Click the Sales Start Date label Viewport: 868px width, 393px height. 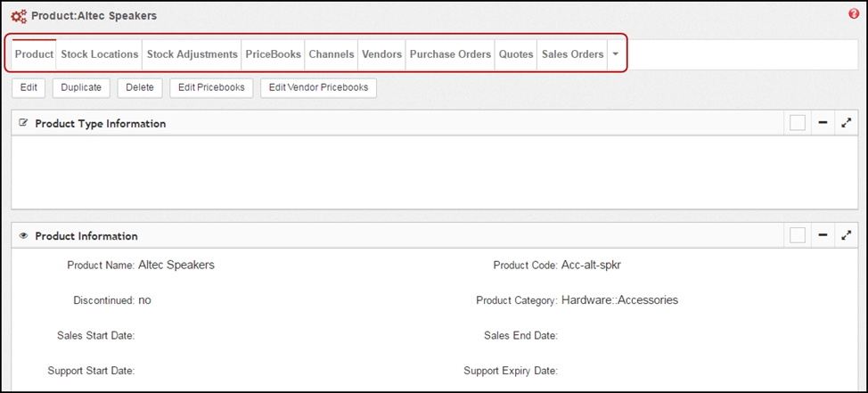coord(95,335)
